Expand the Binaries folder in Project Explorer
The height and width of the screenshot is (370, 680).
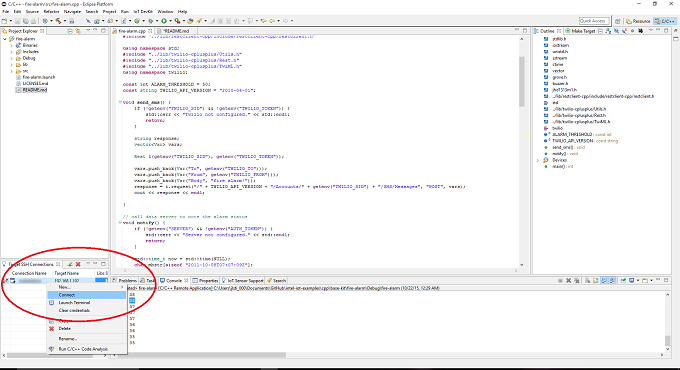coord(12,45)
